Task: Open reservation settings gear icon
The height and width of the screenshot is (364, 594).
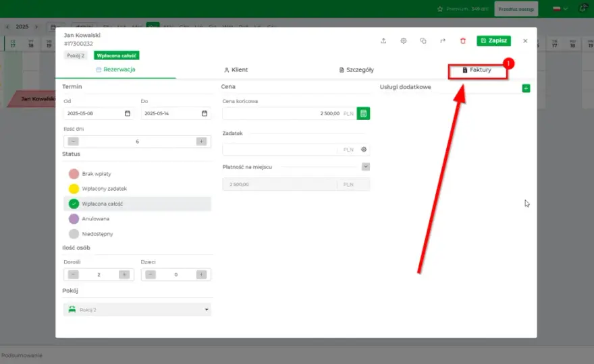Action: click(404, 41)
